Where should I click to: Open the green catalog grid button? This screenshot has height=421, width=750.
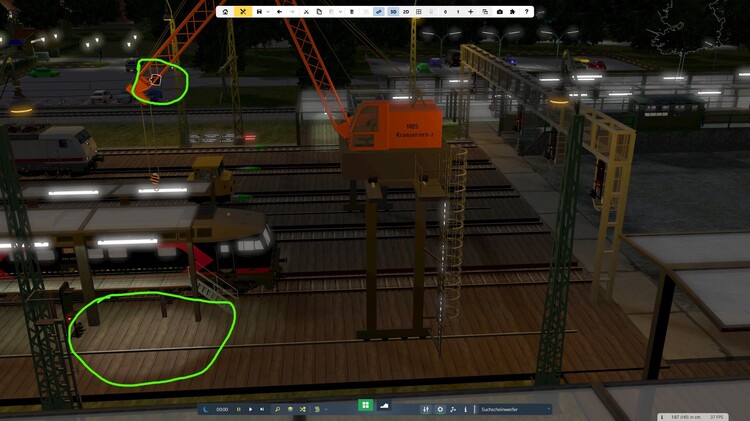[365, 405]
